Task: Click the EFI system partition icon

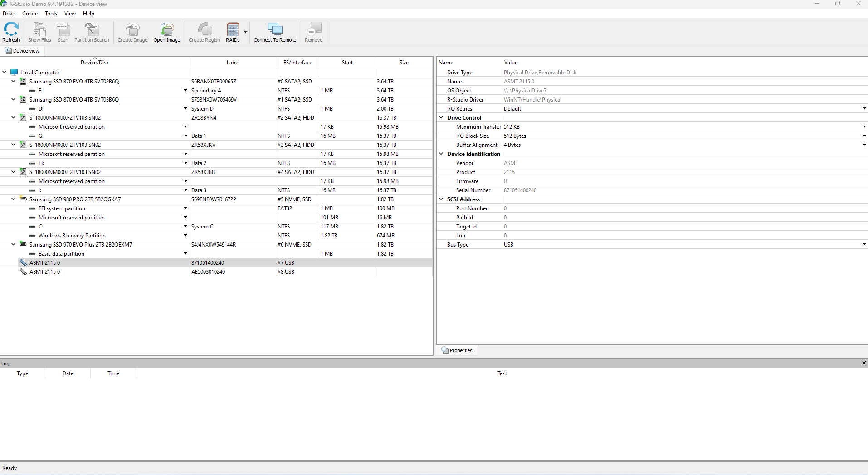Action: tap(32, 208)
